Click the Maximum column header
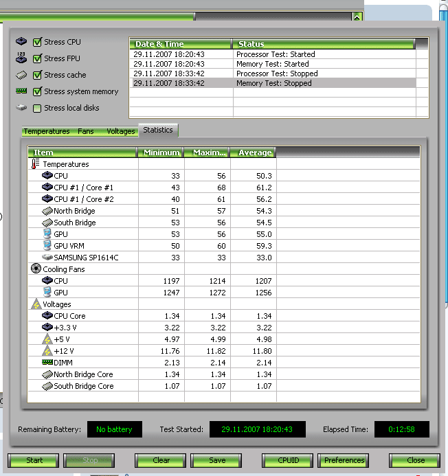This screenshot has height=476, width=448. [x=207, y=152]
